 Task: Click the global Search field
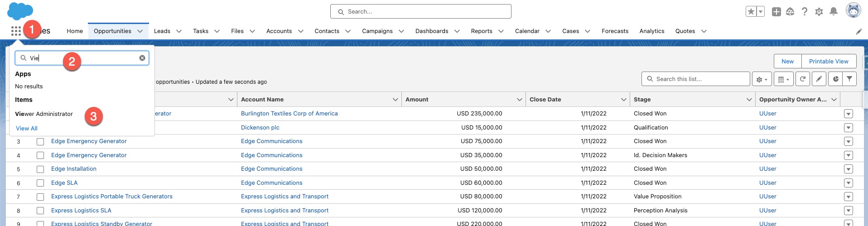click(421, 11)
